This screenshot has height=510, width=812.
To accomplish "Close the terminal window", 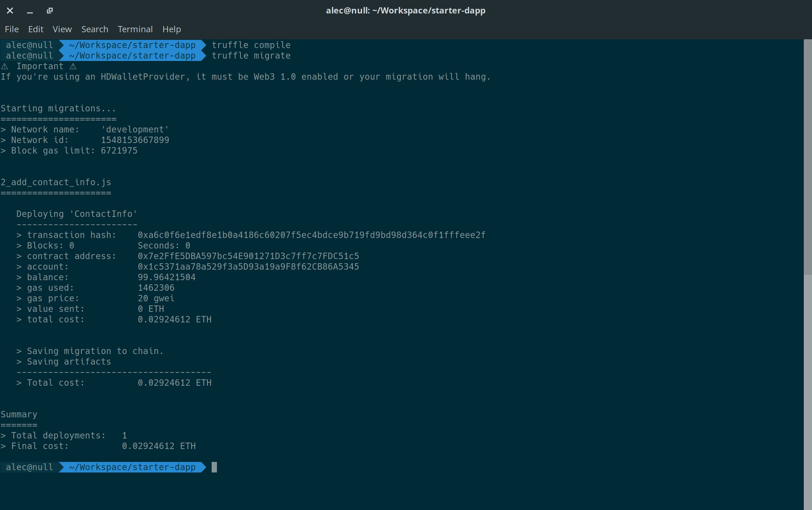I will [10, 11].
